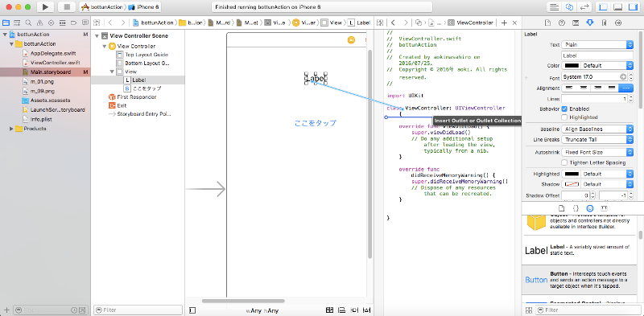This screenshot has height=316, width=644.
Task: Open the Report navigator icon
Action: point(85,23)
